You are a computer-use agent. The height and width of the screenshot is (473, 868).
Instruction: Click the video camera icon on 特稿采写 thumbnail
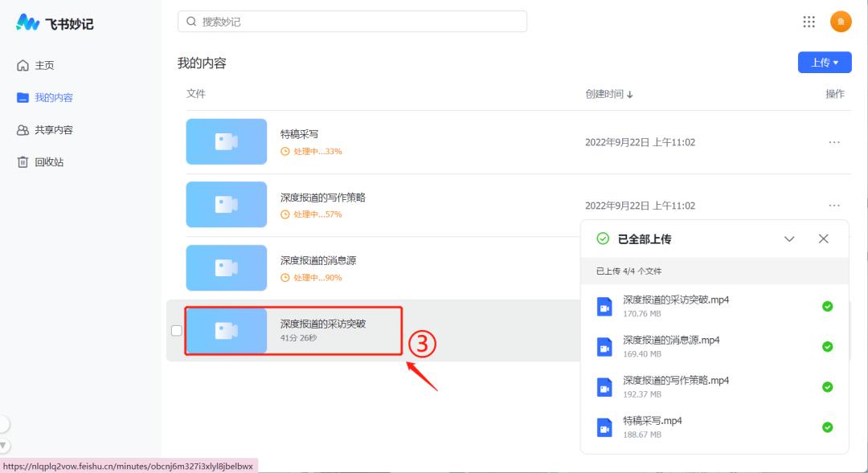point(226,141)
